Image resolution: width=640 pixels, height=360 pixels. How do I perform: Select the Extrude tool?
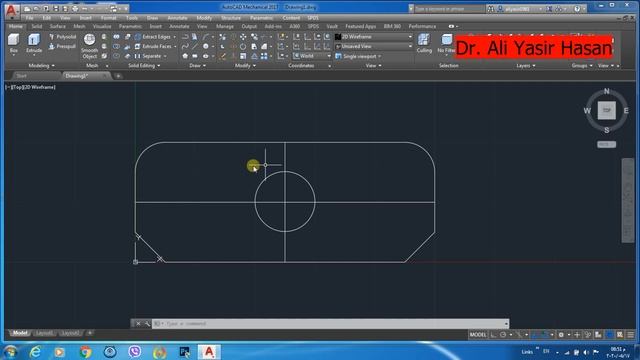point(34,44)
